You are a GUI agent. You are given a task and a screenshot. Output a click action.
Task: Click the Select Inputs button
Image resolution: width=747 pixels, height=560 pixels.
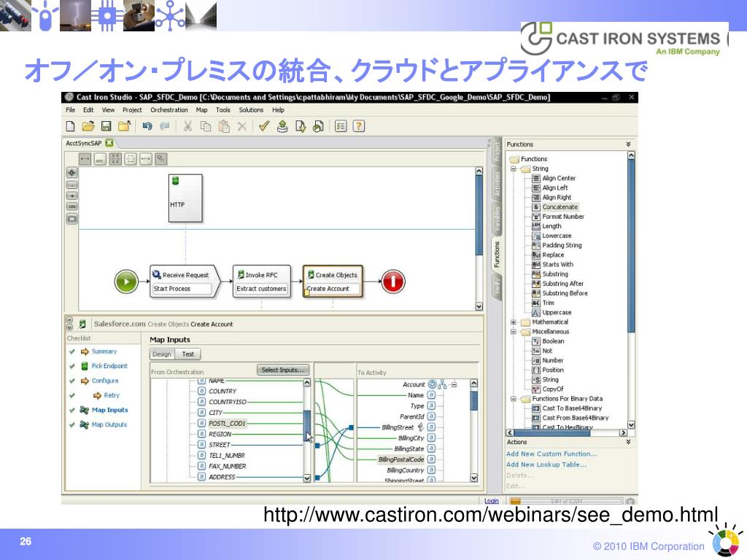point(283,370)
